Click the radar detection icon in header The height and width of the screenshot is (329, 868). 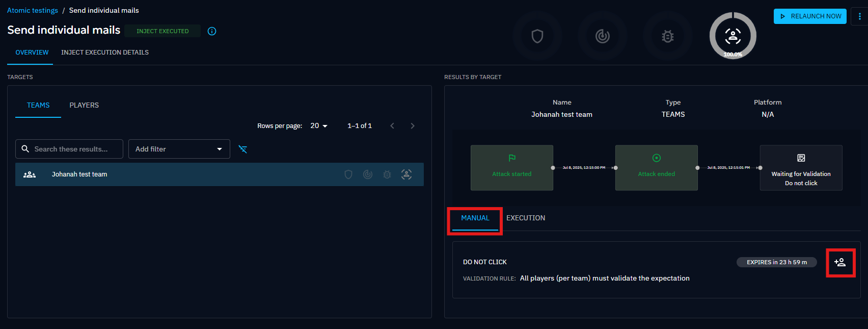[x=603, y=36]
